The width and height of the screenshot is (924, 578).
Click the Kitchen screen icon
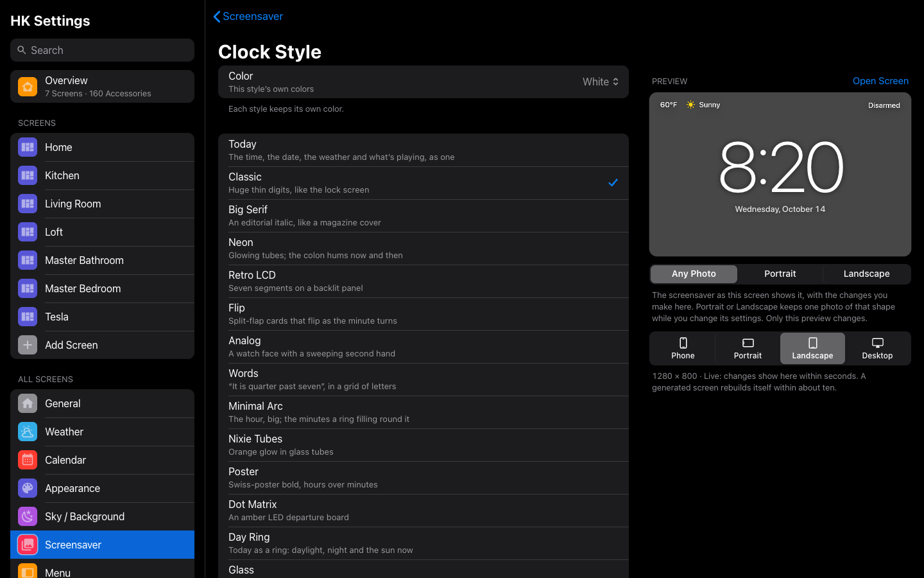(x=28, y=175)
